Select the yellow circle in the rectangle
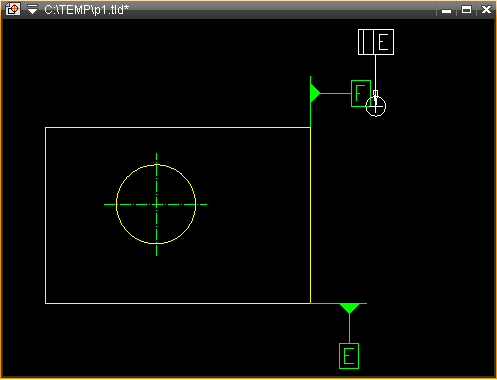The height and width of the screenshot is (380, 497). (156, 204)
